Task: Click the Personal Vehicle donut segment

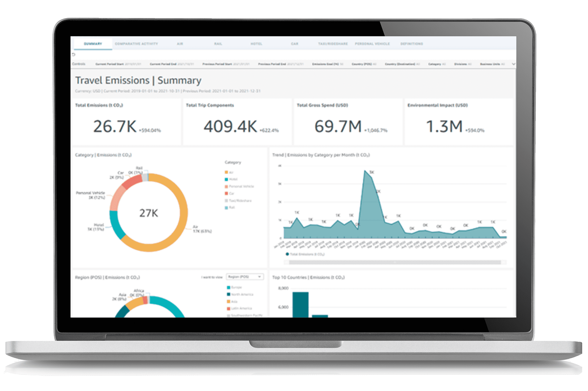Action: pyautogui.click(x=117, y=198)
